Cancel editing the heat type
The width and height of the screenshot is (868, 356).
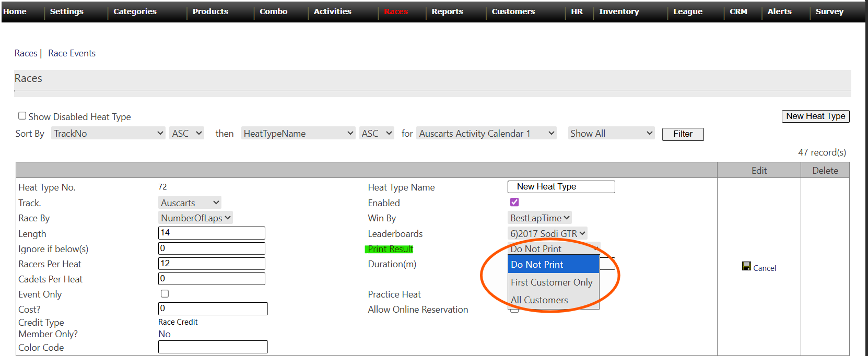[764, 268]
